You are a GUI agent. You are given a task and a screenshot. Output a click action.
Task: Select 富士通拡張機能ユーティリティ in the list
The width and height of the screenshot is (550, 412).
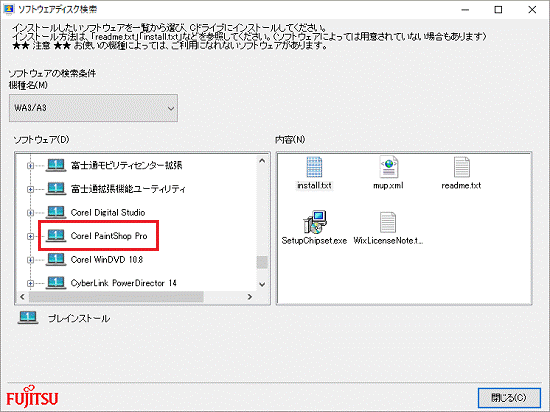coord(128,189)
